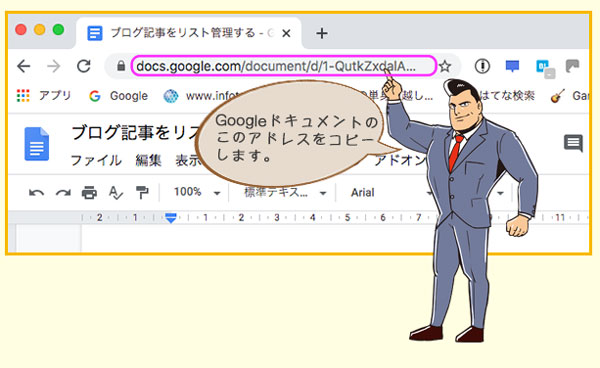Open the アドオン menu
The width and height of the screenshot is (600, 368).
pyautogui.click(x=401, y=160)
